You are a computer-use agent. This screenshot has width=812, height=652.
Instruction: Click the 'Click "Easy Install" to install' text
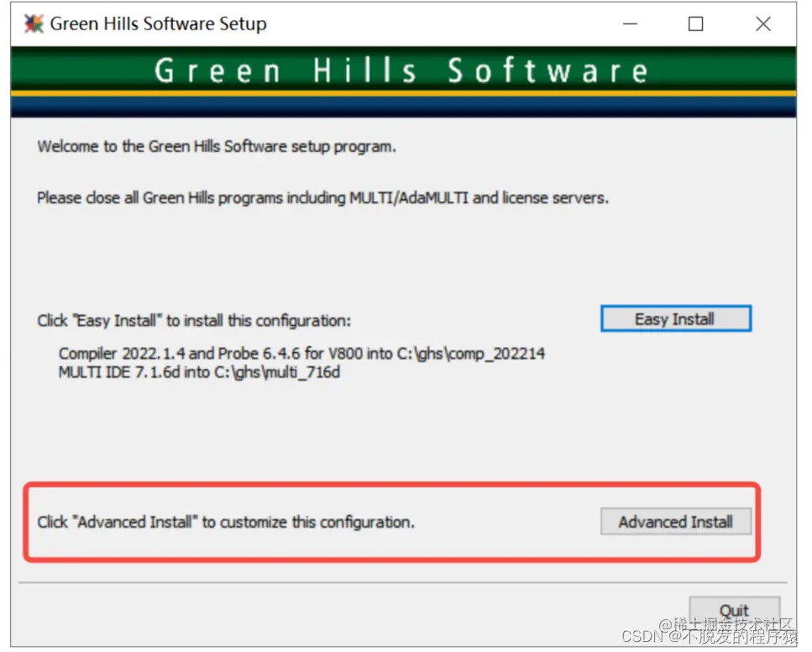(194, 321)
